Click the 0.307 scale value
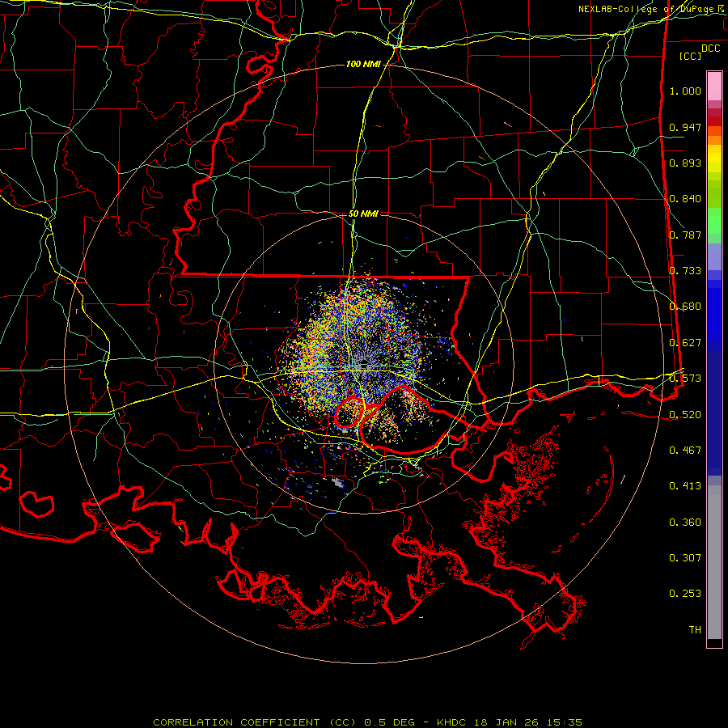728x728 pixels. [685, 558]
